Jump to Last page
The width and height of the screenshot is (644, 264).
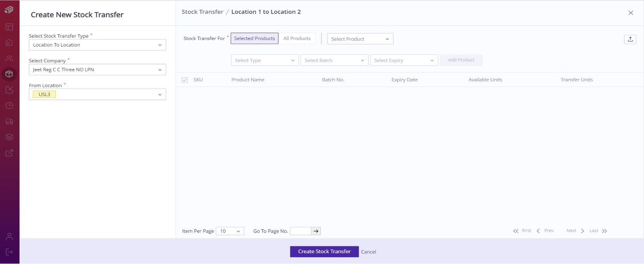[x=598, y=231]
